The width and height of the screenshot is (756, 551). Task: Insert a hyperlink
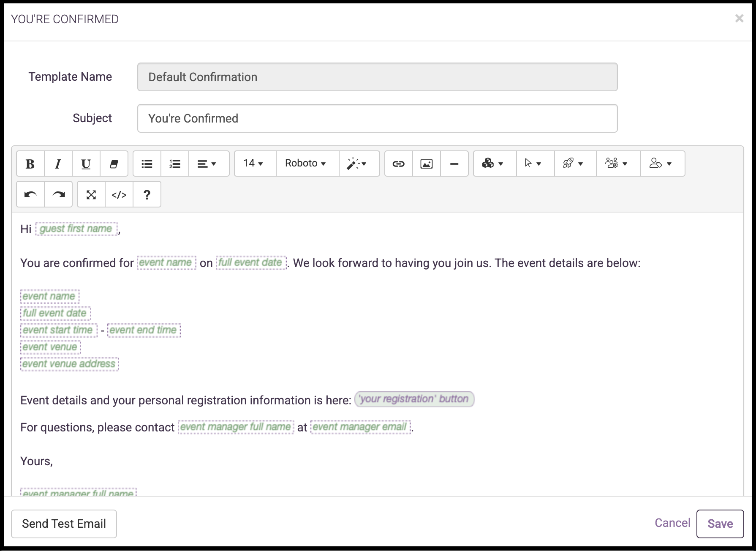(398, 164)
